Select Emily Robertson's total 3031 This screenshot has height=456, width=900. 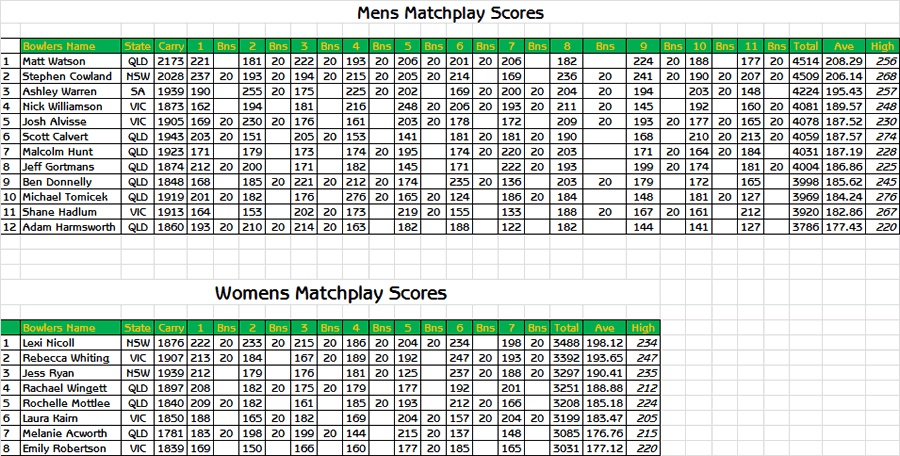[x=566, y=449]
